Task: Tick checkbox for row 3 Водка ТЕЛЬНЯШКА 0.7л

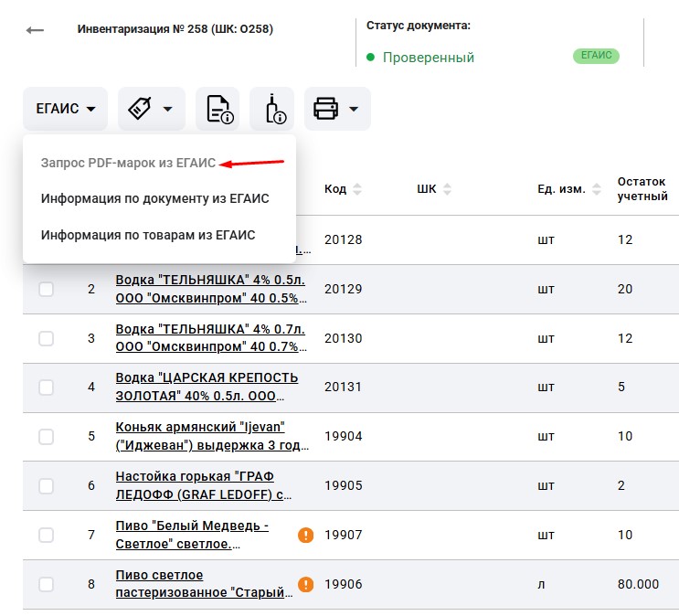Action: pos(46,338)
